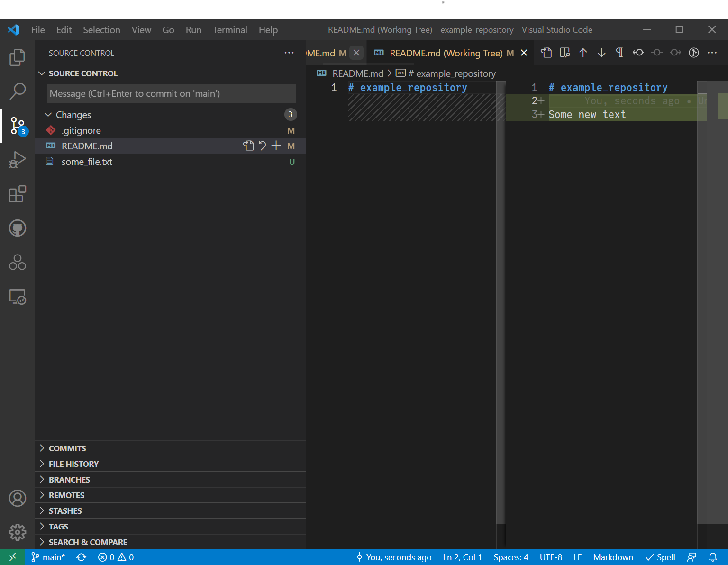Screen dimensions: 728x565
Task: Collapse the Changes group
Action: point(48,115)
